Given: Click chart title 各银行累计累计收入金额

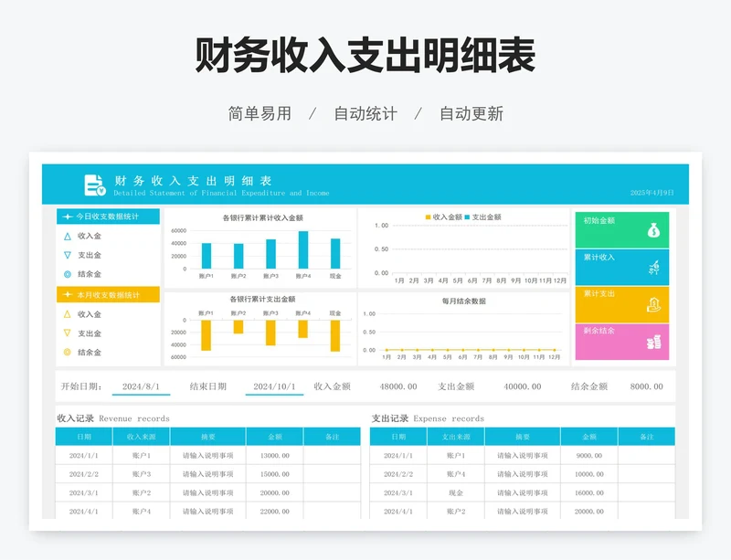Looking at the screenshot, I should [263, 217].
